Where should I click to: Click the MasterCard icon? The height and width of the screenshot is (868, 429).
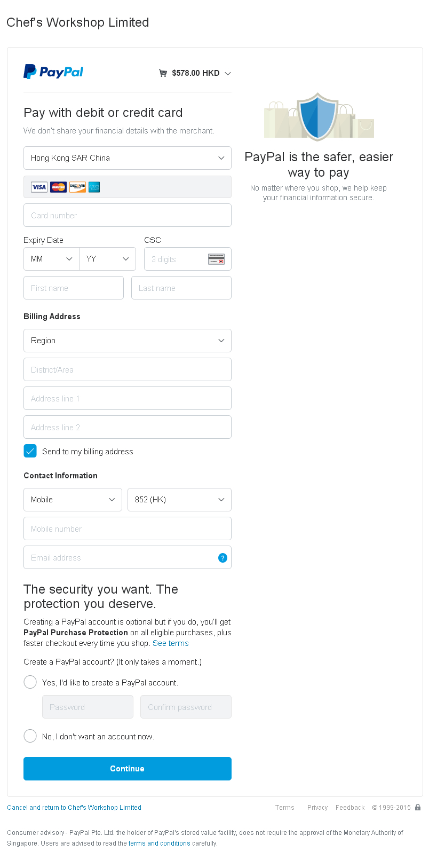point(58,187)
